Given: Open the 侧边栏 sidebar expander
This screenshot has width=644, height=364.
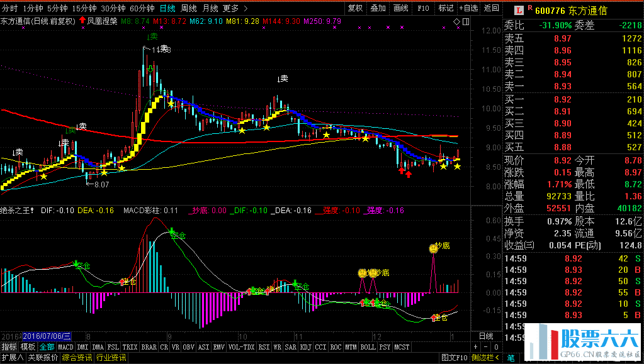Looking at the screenshot, I should point(482,358).
